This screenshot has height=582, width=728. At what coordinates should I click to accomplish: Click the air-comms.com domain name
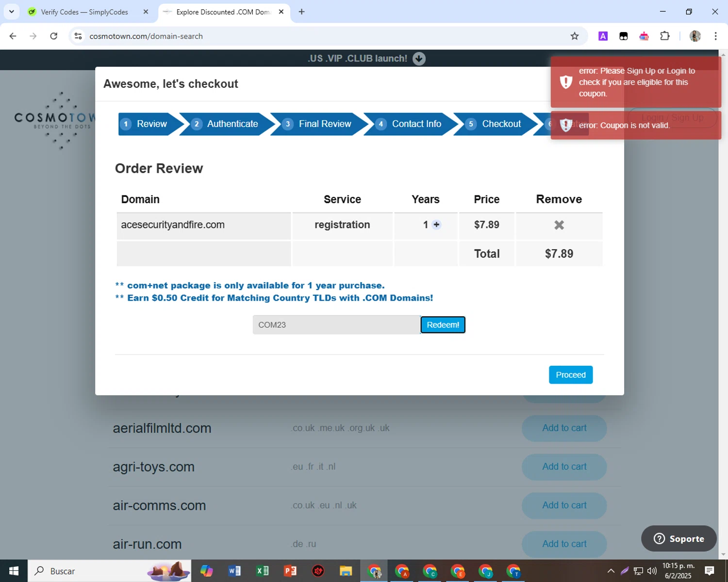(159, 505)
